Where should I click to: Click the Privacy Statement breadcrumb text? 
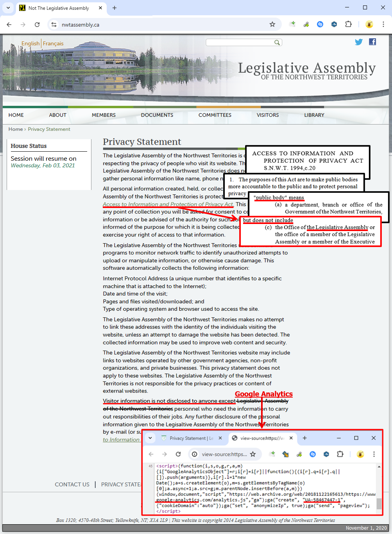[49, 129]
